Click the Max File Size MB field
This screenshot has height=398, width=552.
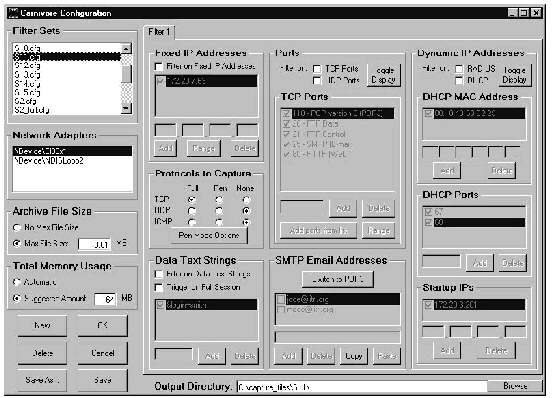[94, 244]
